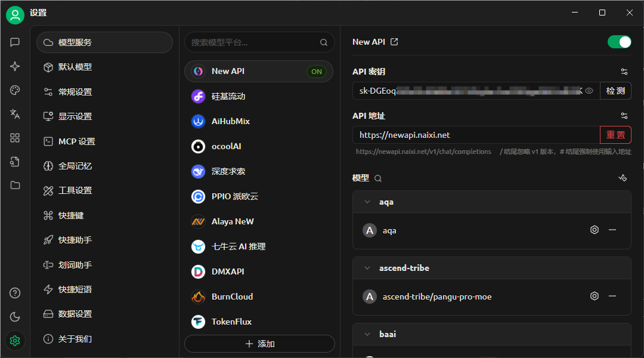Screen dimensions: 644x358
Task: Show API key using the eye icon
Action: pos(589,91)
